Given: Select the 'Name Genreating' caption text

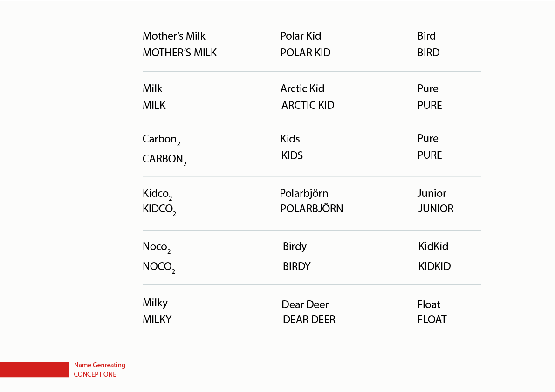Looking at the screenshot, I should tap(99, 365).
